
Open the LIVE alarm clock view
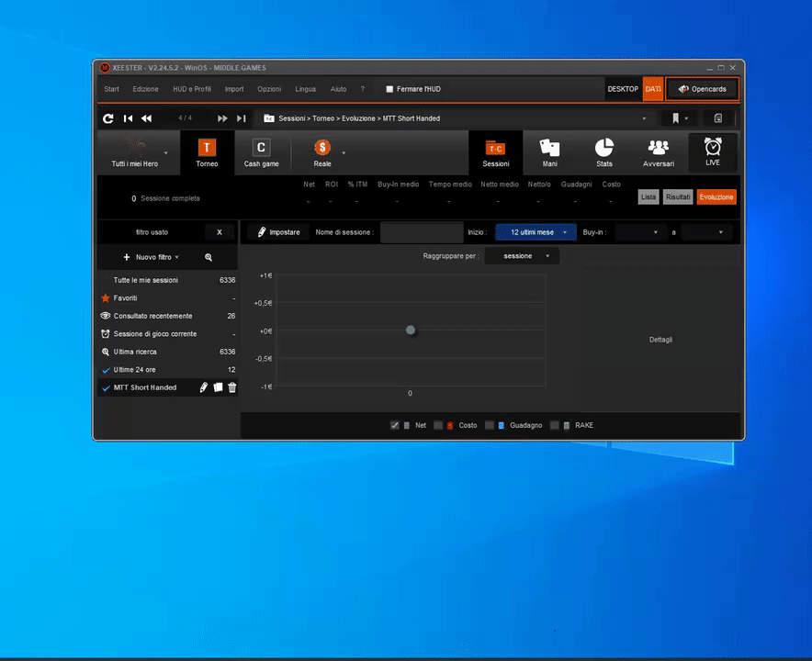click(x=713, y=151)
